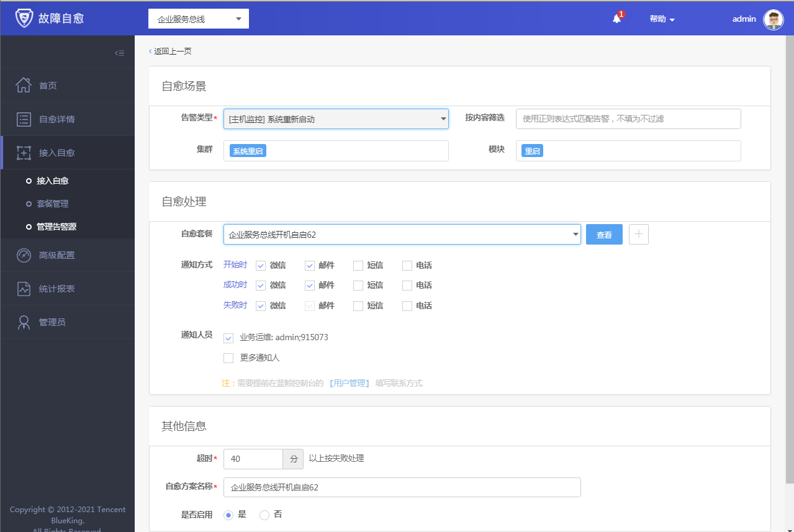Click the 高级配置 gauge icon

[x=24, y=255]
